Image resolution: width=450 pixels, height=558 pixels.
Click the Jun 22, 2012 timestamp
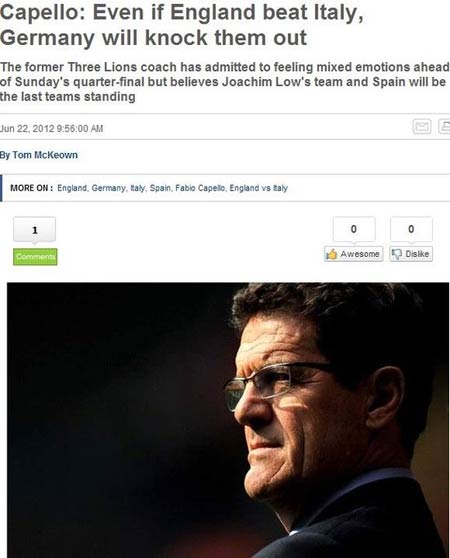52,128
